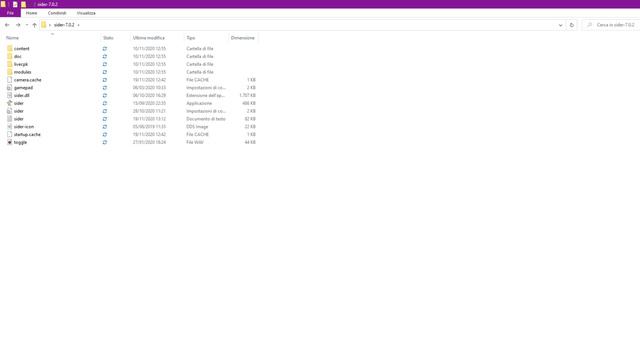Select the file name 'content'
Image resolution: width=640 pixels, height=360 pixels.
pyautogui.click(x=22, y=49)
